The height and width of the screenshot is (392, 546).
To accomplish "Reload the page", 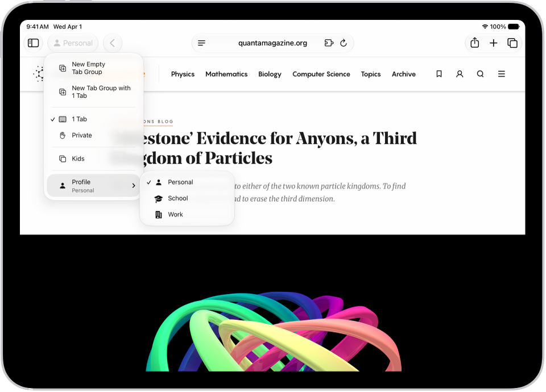I will click(344, 43).
